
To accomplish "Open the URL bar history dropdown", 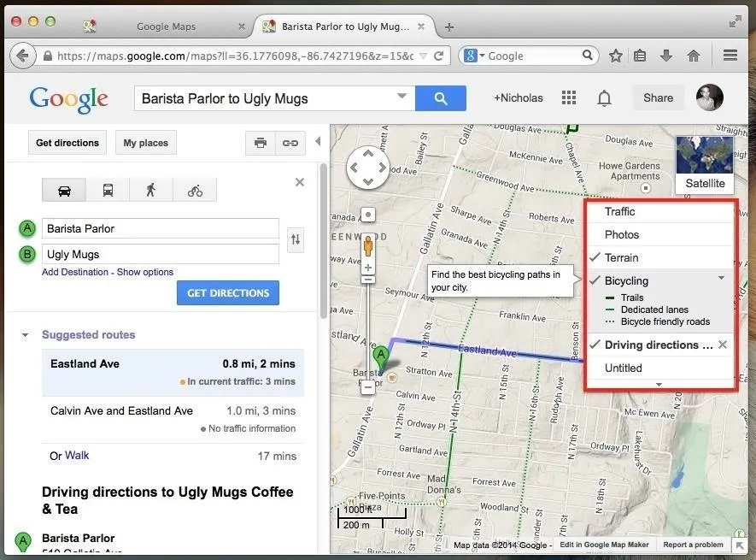I will 423,56.
